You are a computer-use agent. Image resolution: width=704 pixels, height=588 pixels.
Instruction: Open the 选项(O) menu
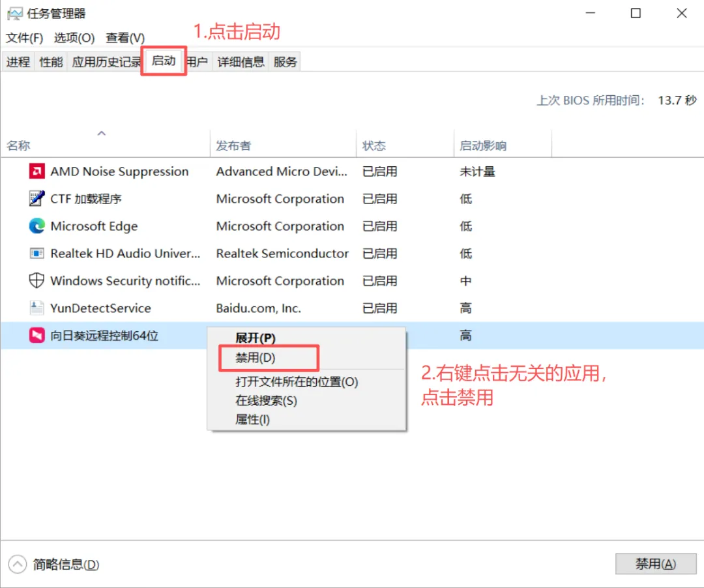74,38
